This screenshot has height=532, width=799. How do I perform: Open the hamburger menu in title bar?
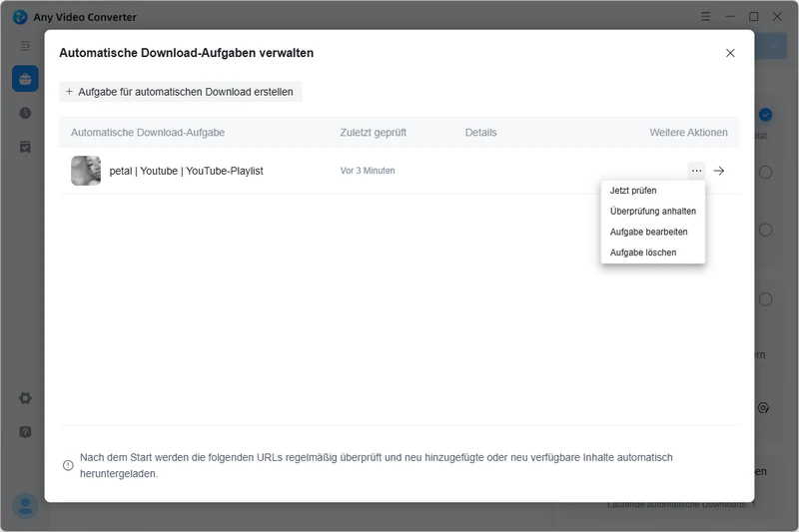click(705, 16)
